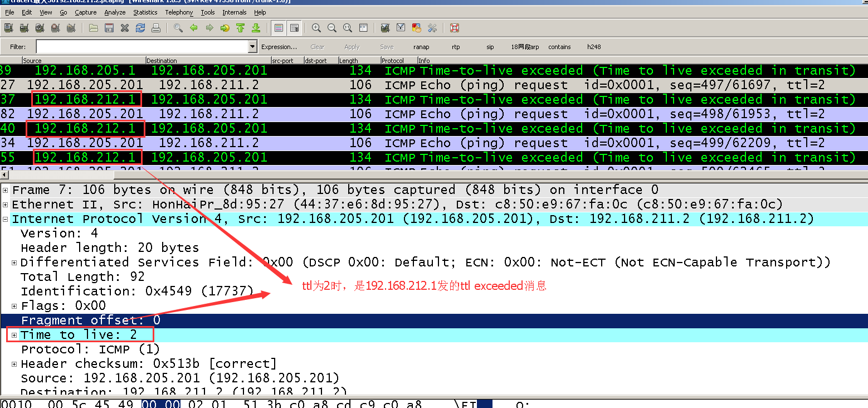
Task: Select the Total Length: 92 line
Action: 82,277
